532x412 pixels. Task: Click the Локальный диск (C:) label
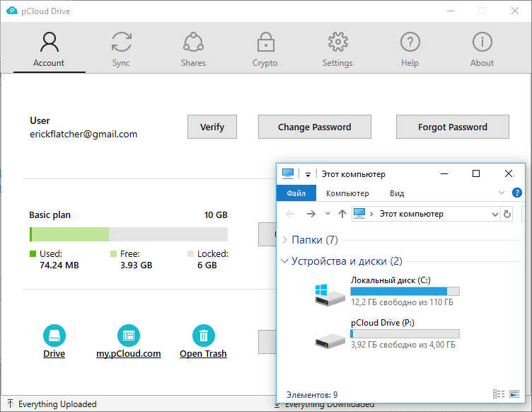coord(391,280)
